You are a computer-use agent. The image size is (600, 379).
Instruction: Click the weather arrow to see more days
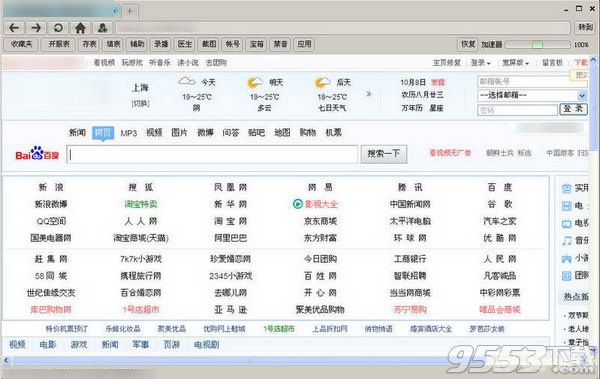click(x=368, y=94)
